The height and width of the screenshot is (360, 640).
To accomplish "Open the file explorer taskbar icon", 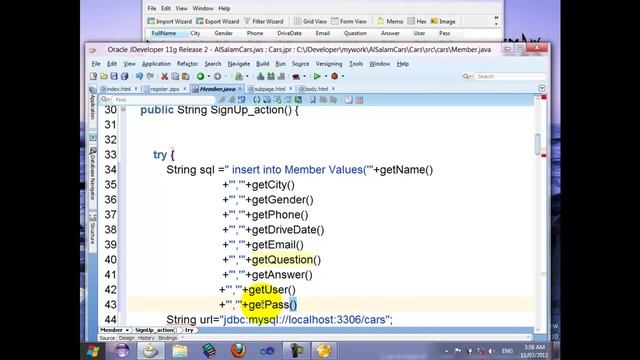I will [180, 351].
